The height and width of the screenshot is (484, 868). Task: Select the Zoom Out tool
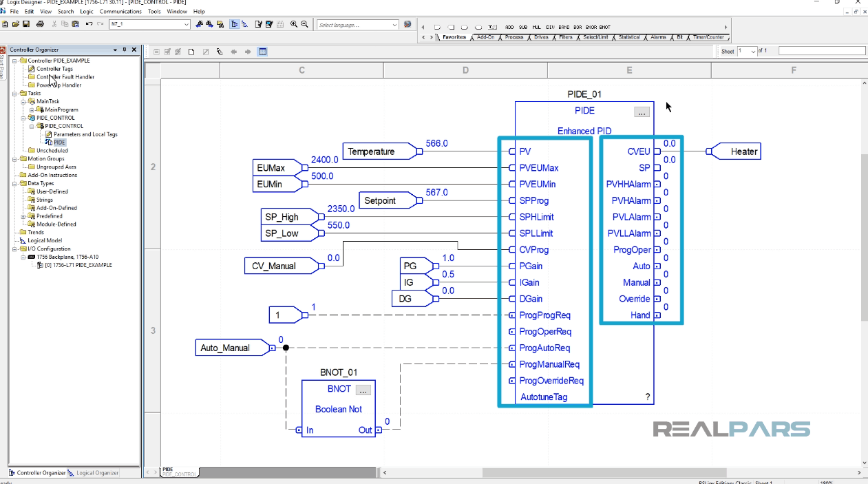(304, 24)
